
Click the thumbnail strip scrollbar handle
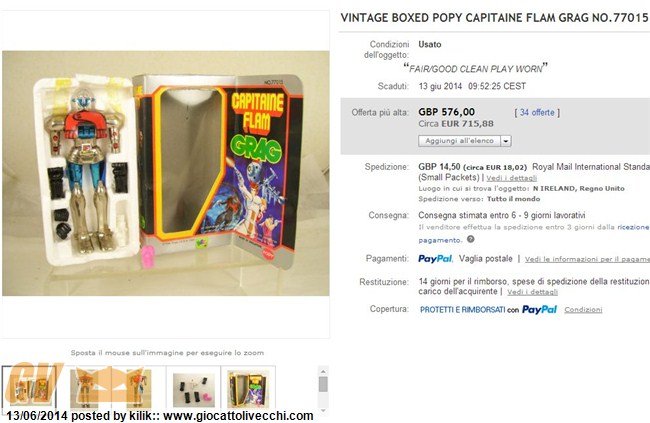tap(323, 384)
